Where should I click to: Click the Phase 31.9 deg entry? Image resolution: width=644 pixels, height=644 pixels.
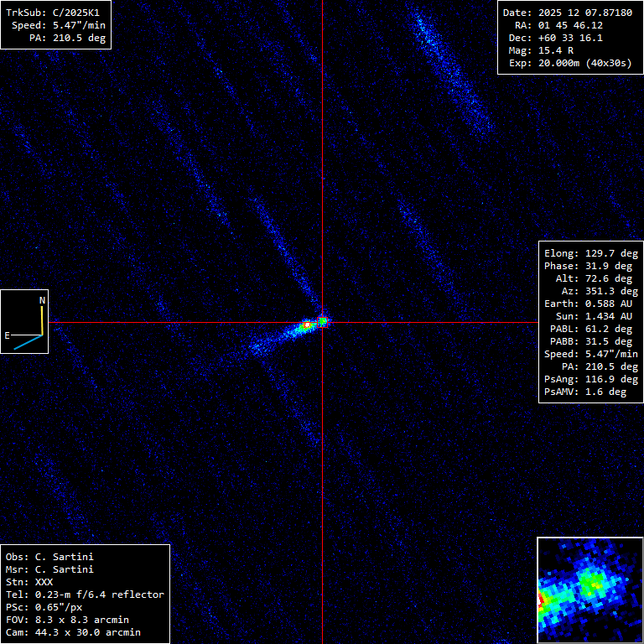590,266
